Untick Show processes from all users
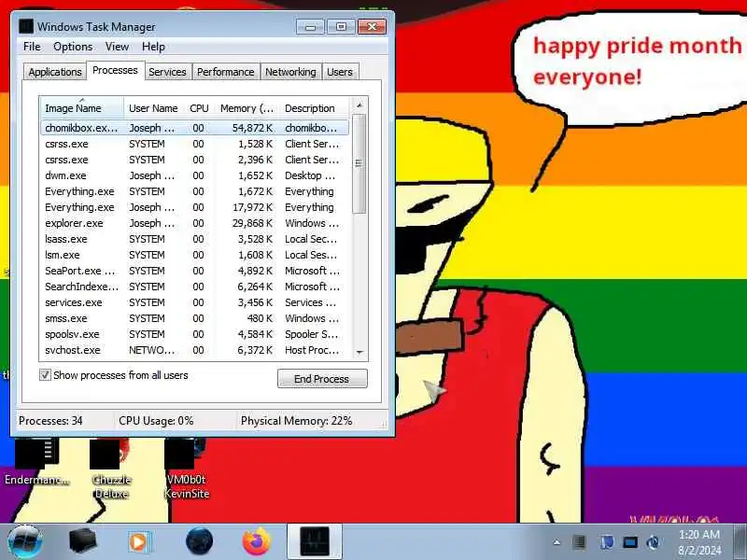This screenshot has width=747, height=560. (45, 375)
